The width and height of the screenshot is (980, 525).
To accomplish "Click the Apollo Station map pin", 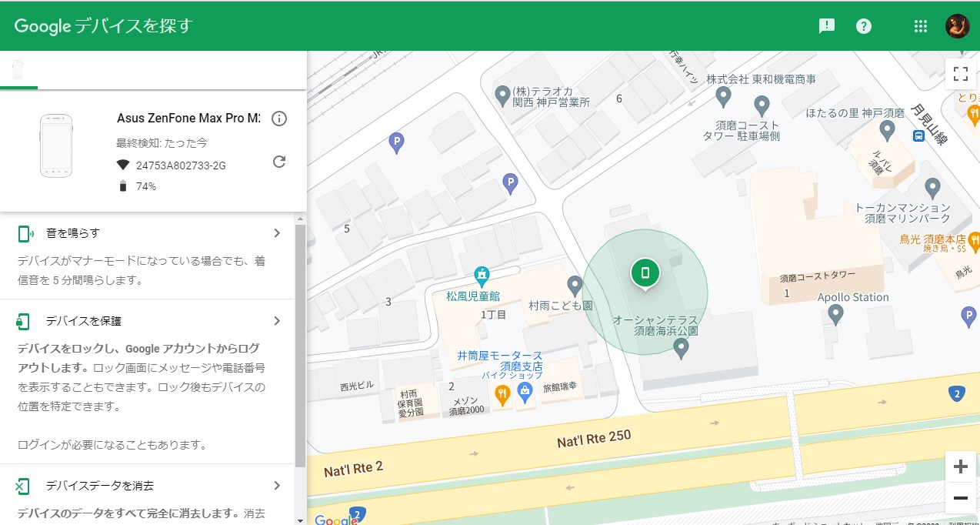I will pos(836,314).
